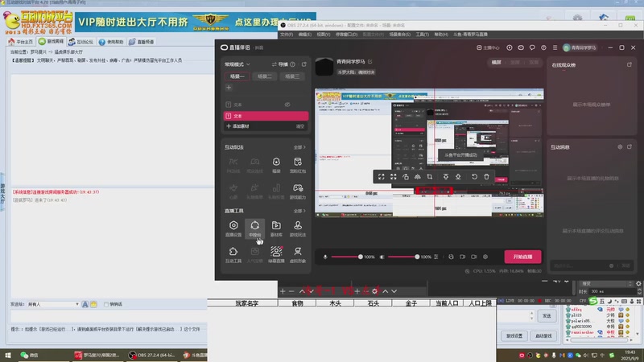
Task: Click the 启动游戏 button
Action: 544,335
